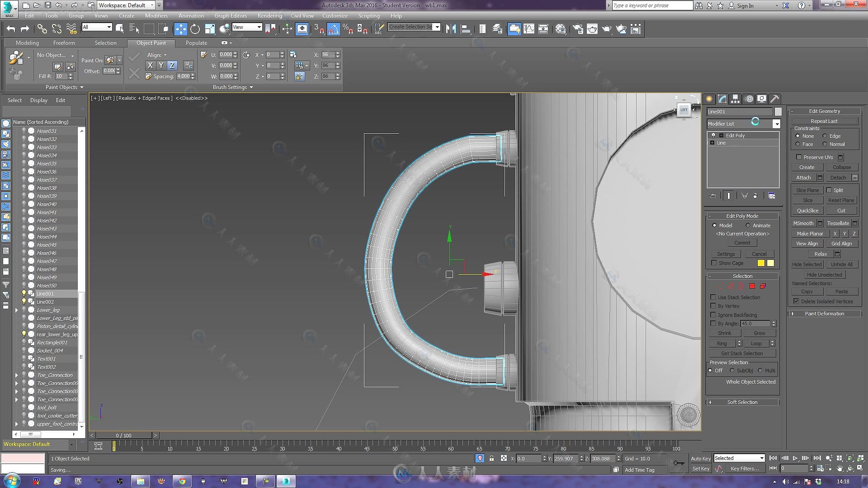Select the Edge constraint radio button
868x488 pixels.
click(825, 136)
